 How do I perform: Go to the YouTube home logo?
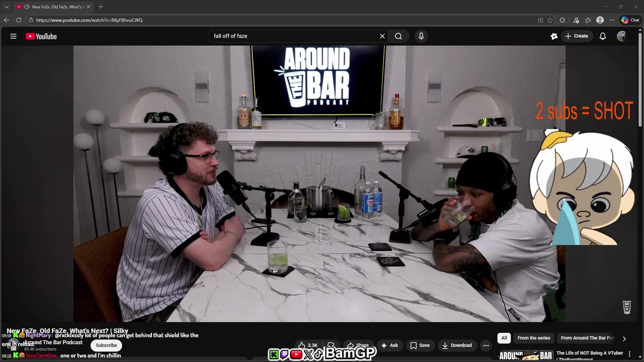(41, 36)
